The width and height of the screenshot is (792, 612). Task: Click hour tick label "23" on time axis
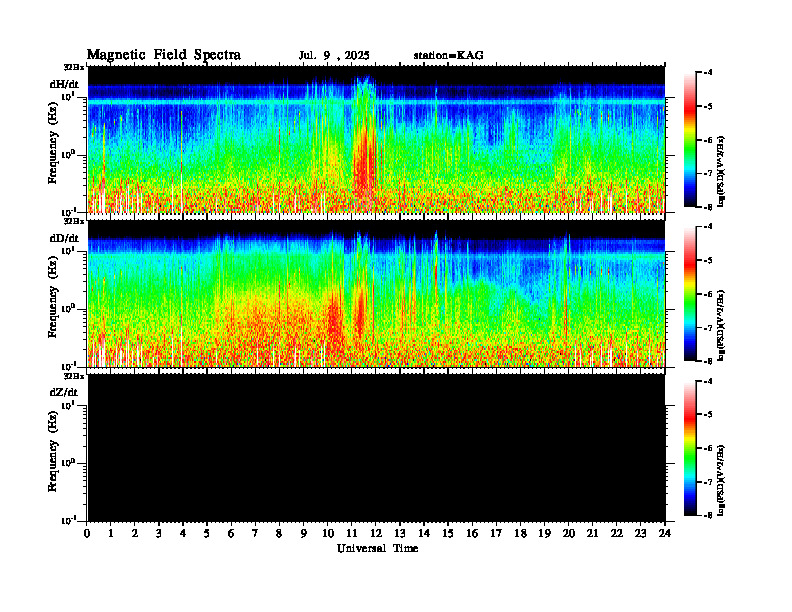640,533
